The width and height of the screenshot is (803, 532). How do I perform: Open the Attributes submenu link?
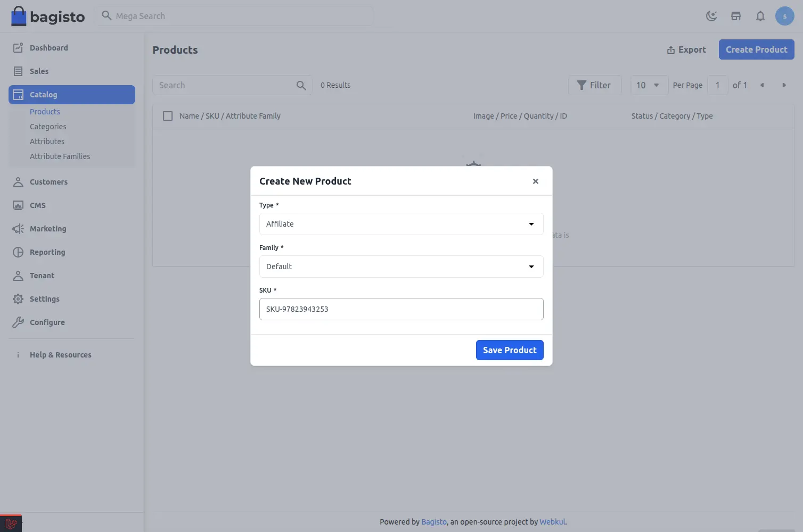47,142
